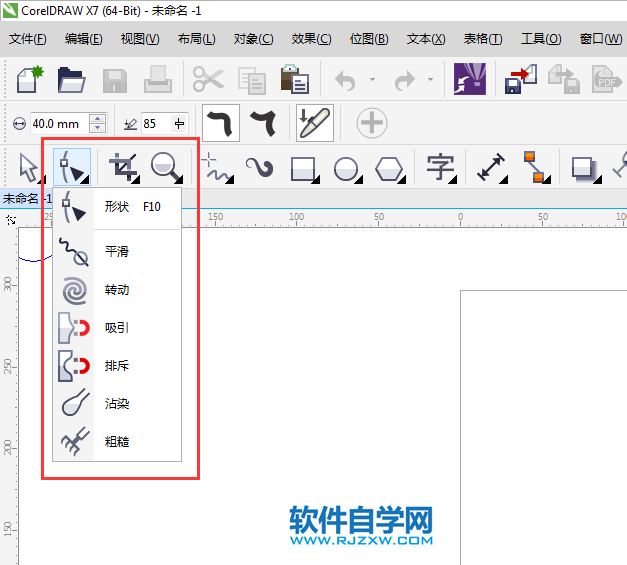Viewport: 627px width, 565px height.
Task: Select the Connector tool
Action: pos(537,167)
